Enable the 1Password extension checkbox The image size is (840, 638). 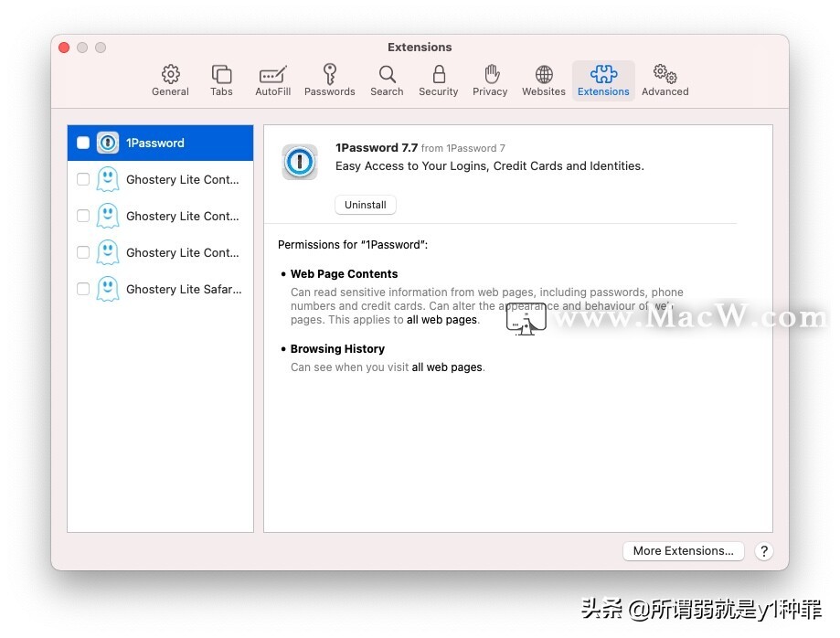(x=83, y=143)
